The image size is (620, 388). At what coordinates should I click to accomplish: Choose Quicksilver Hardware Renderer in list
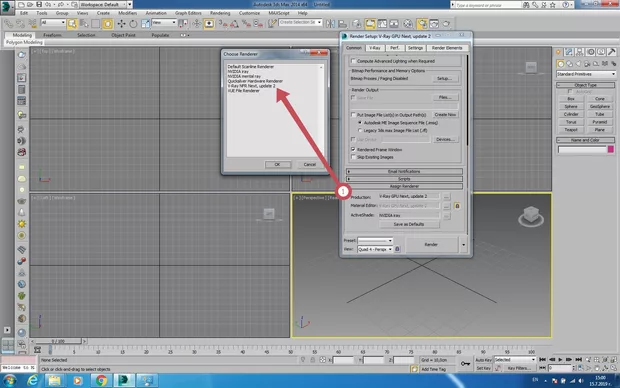(x=255, y=81)
